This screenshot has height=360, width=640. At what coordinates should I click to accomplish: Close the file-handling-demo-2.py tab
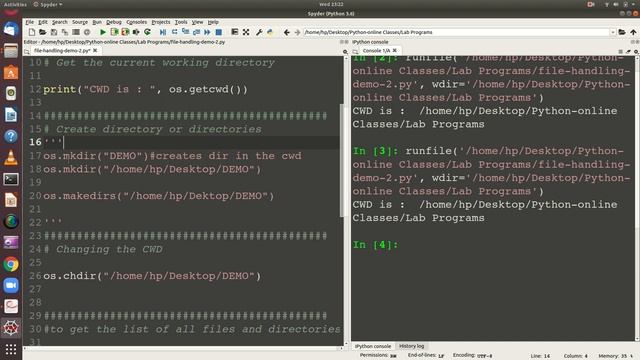click(x=95, y=51)
